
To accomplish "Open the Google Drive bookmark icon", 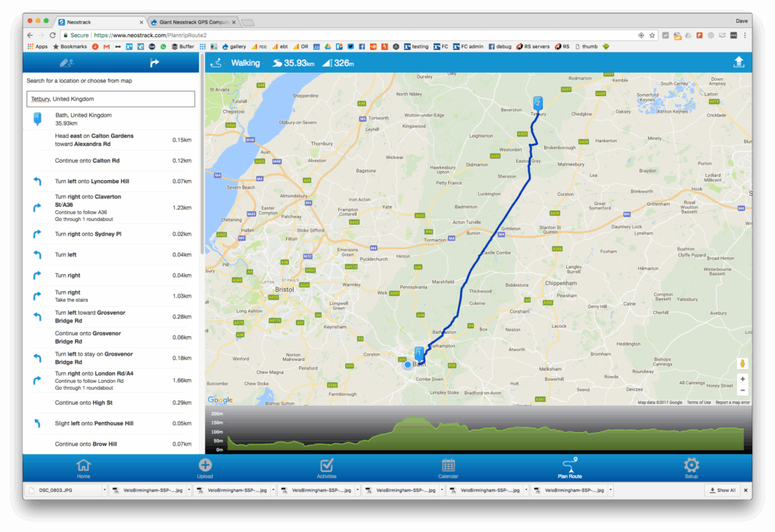I will [x=328, y=46].
